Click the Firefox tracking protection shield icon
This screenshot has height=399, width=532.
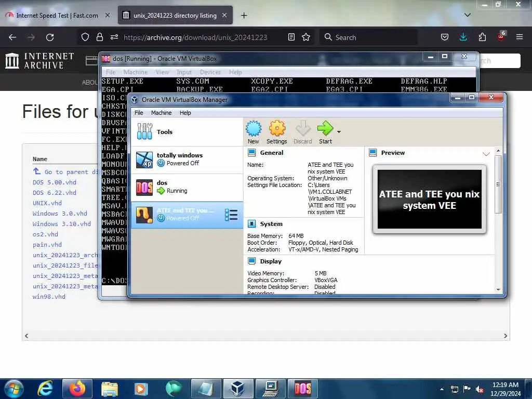[x=85, y=37]
